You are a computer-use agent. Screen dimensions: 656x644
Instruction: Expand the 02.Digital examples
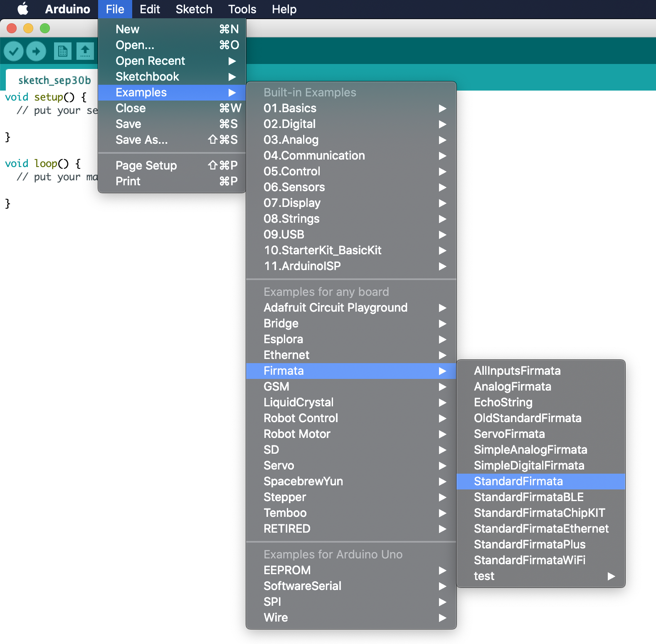[351, 124]
